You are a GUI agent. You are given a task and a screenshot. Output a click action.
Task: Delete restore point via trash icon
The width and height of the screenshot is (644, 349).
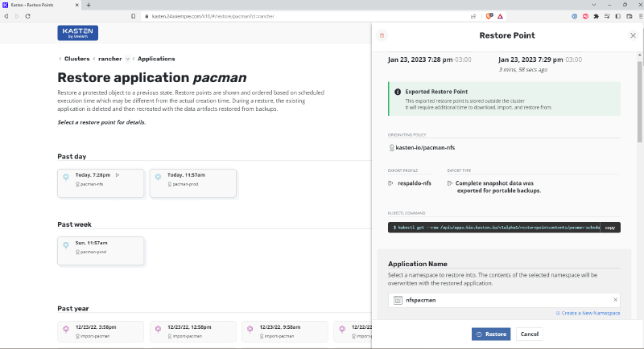point(382,35)
